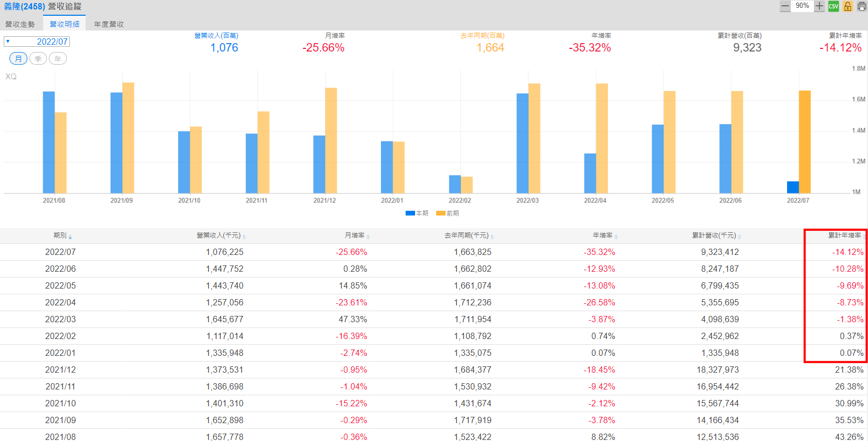Image resolution: width=868 pixels, height=441 pixels.
Task: Click monthly growth value 14.85%
Action: [x=354, y=285]
